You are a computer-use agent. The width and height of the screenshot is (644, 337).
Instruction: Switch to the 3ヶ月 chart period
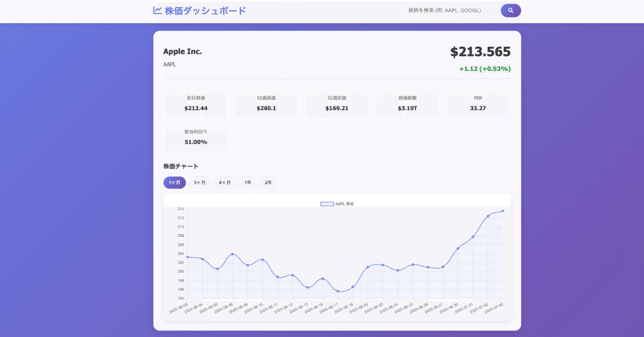(199, 182)
